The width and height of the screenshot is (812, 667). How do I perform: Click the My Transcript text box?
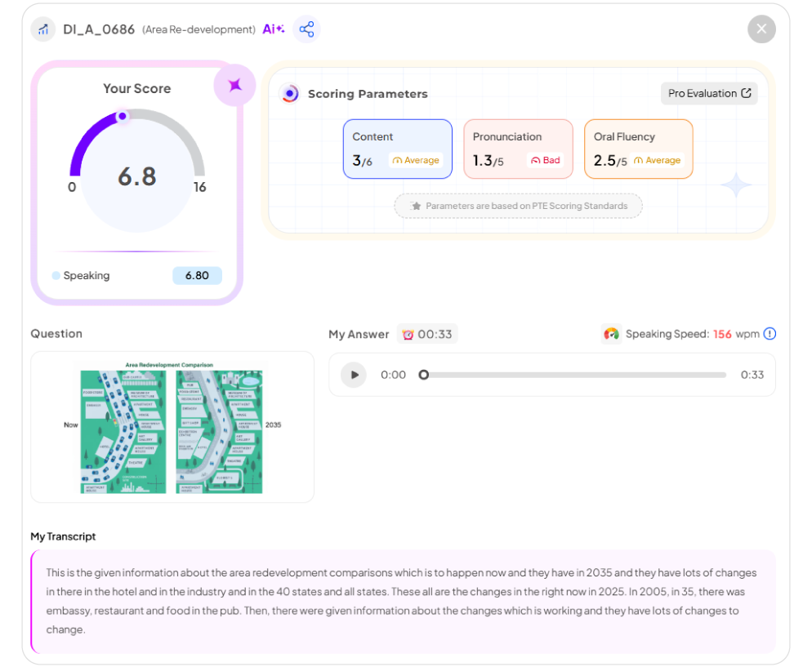click(403, 601)
